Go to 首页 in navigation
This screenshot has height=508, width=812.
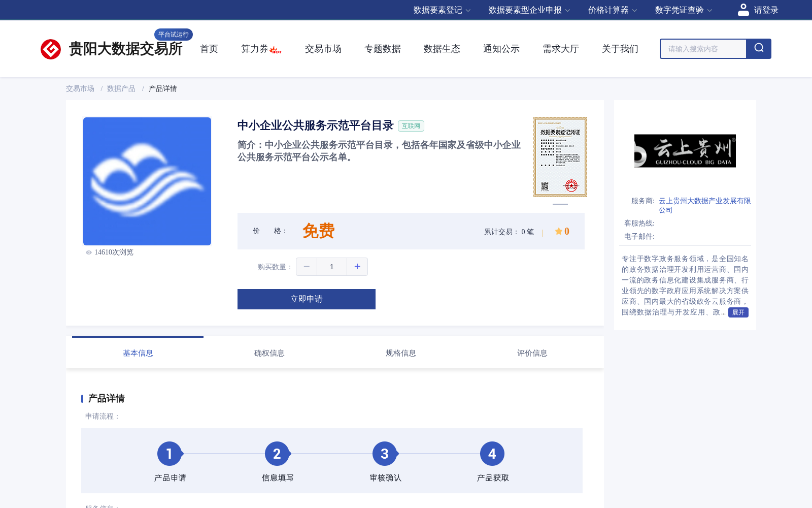[x=209, y=49]
